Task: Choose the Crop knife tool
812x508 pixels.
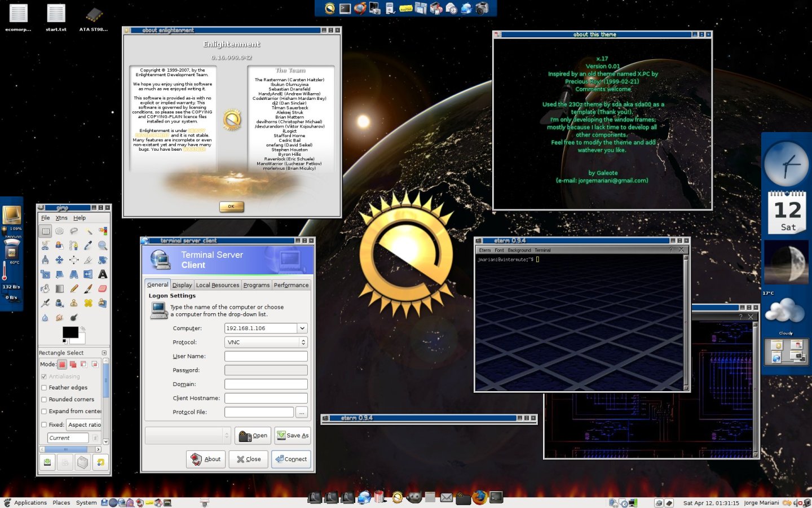Action: [x=89, y=260]
